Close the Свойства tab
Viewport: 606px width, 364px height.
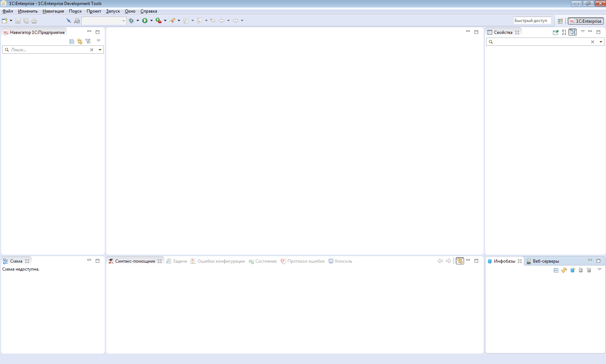(x=517, y=32)
